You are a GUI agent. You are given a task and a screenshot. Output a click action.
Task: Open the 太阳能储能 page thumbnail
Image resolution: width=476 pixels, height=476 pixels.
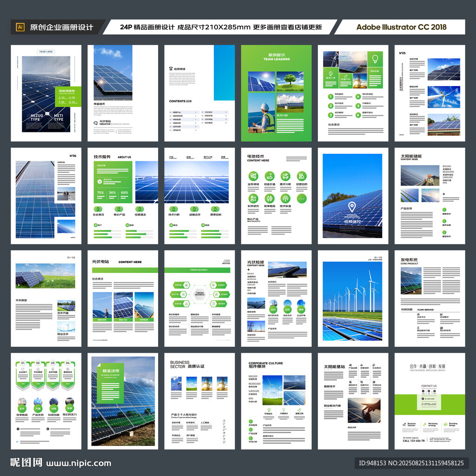click(x=430, y=196)
